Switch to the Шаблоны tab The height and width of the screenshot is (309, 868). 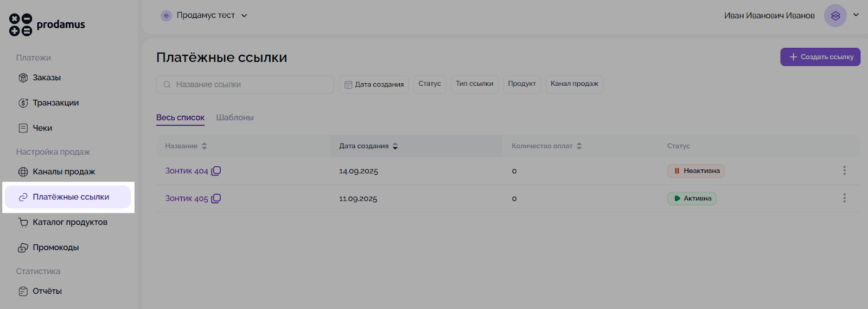point(235,117)
